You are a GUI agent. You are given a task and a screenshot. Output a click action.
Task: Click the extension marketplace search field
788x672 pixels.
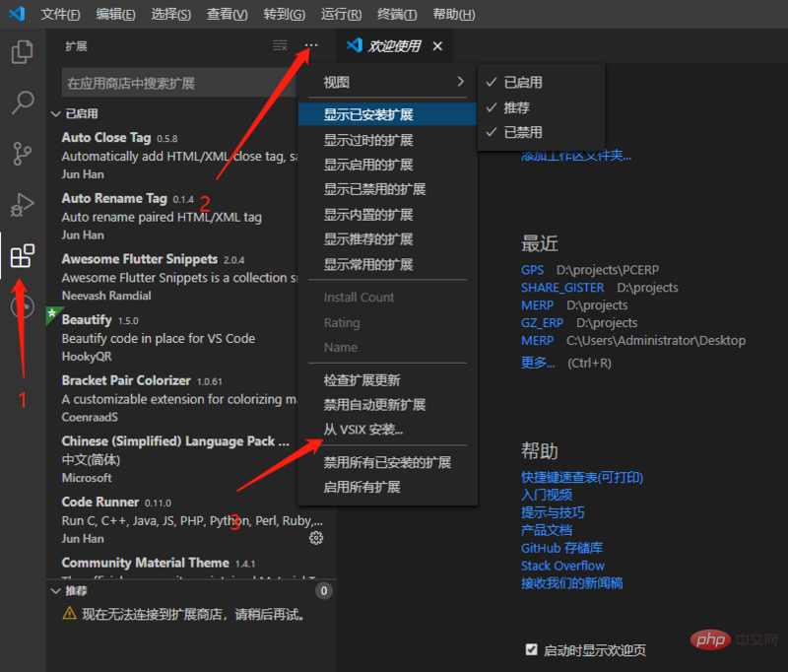178,83
